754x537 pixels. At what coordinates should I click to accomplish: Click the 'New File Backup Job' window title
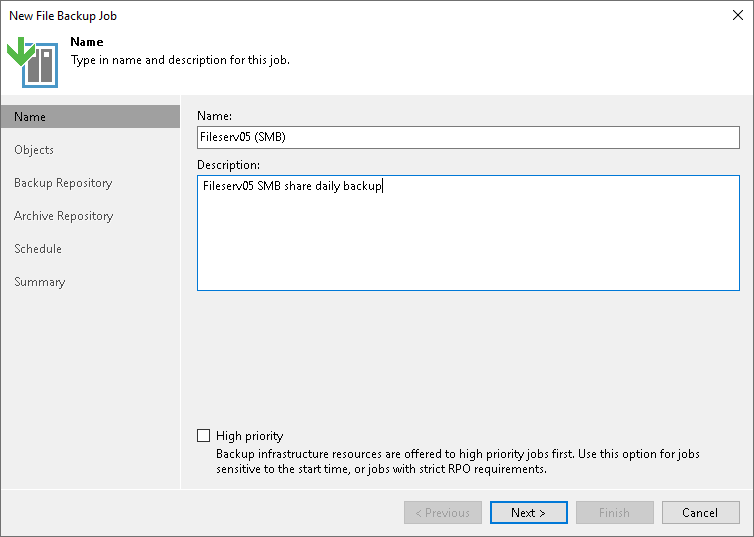click(x=63, y=16)
